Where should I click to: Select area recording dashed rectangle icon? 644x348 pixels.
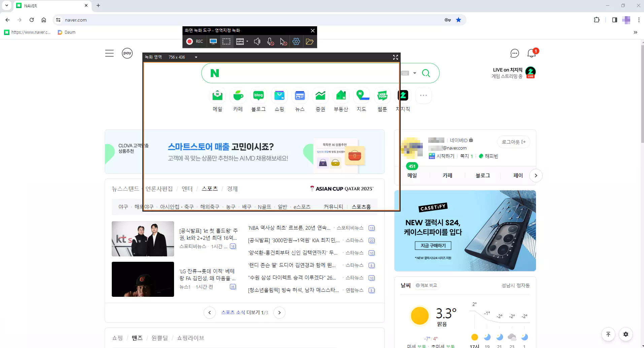pyautogui.click(x=226, y=41)
